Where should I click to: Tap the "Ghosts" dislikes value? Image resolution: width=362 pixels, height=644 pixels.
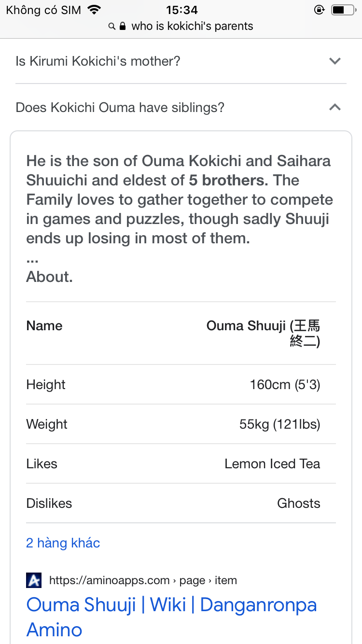click(x=298, y=503)
